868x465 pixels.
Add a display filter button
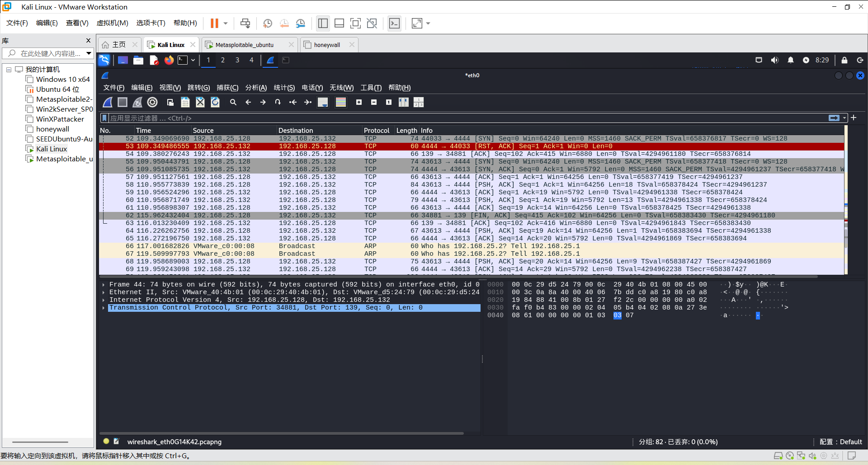pos(854,117)
